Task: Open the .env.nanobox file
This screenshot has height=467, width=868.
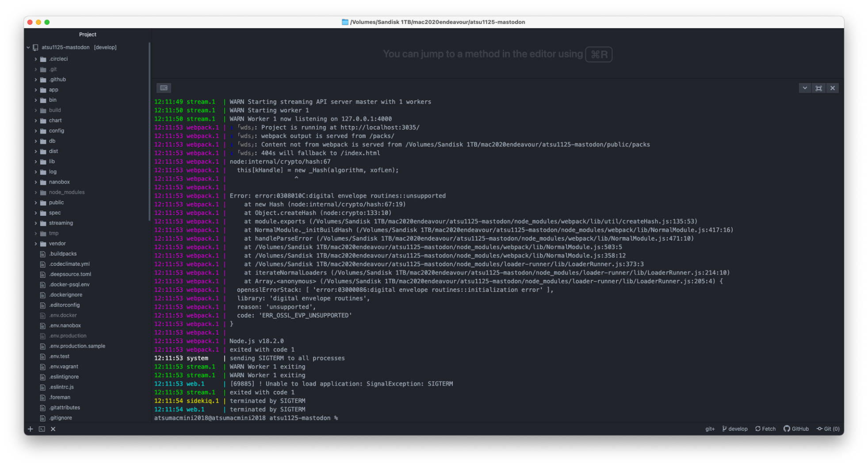Action: point(65,325)
